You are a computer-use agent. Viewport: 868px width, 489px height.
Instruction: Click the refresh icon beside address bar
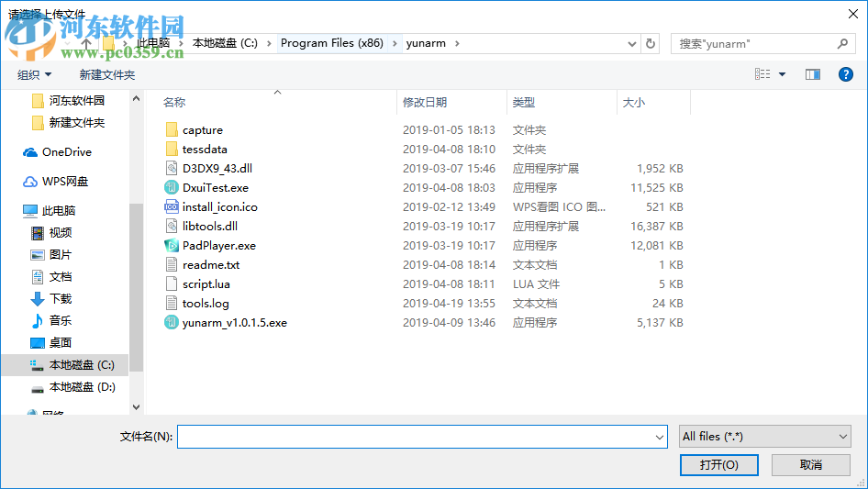coord(651,43)
